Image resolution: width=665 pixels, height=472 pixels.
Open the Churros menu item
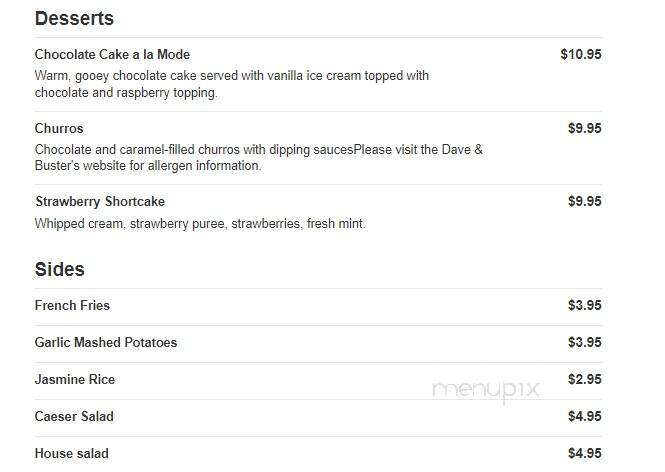tap(59, 128)
